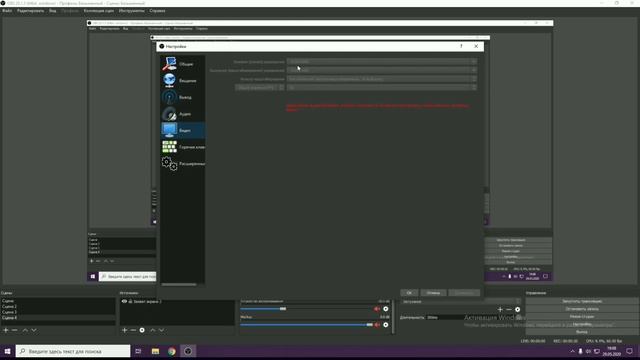Open the Редактировать menu
Viewport: 640px width, 360px height.
pos(30,11)
